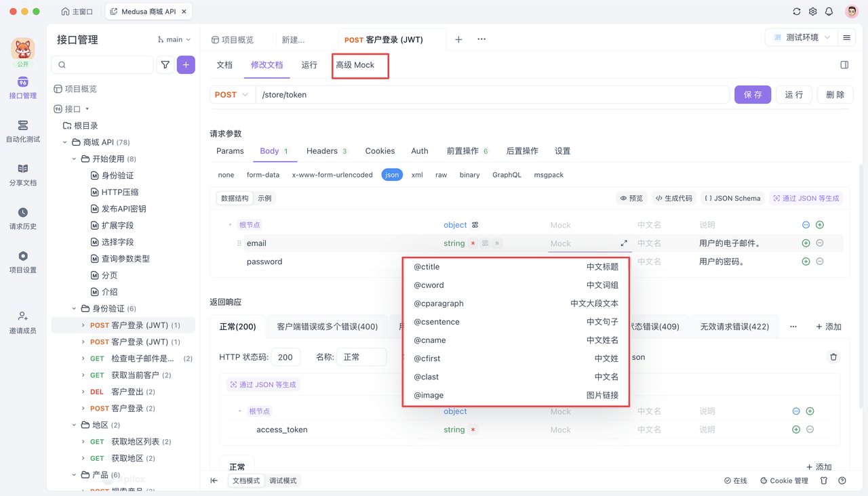This screenshot has height=496, width=868.
Task: Open the help question mark icon
Action: click(842, 480)
